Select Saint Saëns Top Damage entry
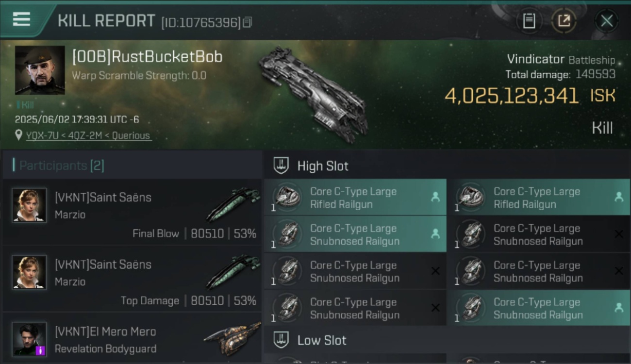631x364 pixels. 132,279
